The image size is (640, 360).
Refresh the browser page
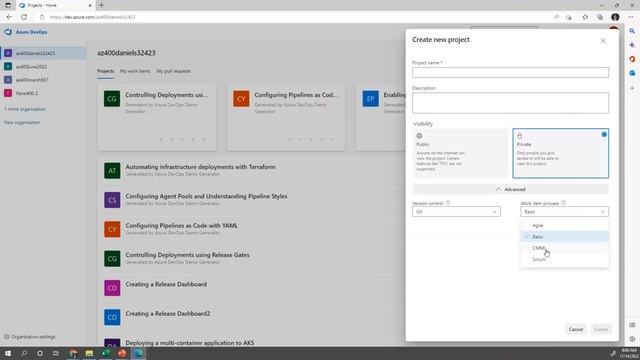click(24, 17)
